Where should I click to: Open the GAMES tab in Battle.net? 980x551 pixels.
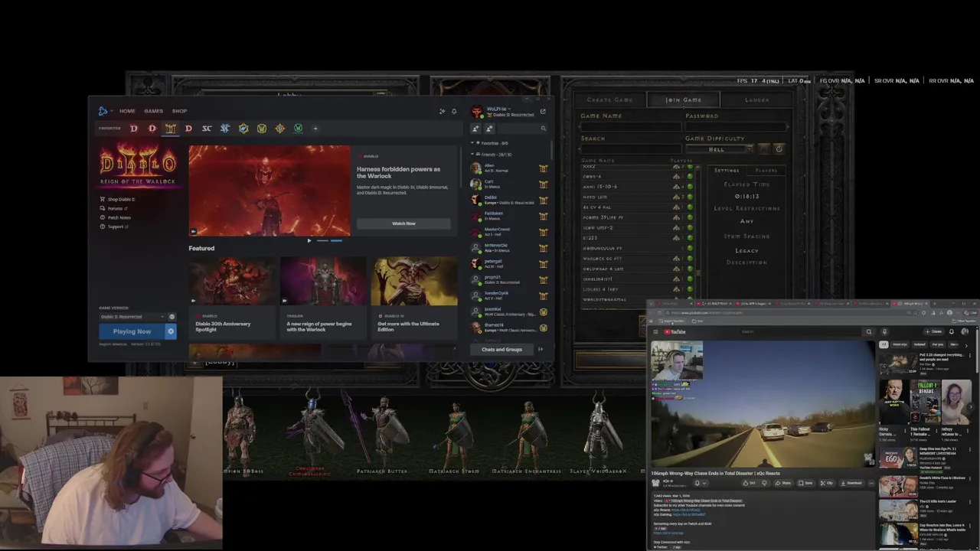[153, 111]
